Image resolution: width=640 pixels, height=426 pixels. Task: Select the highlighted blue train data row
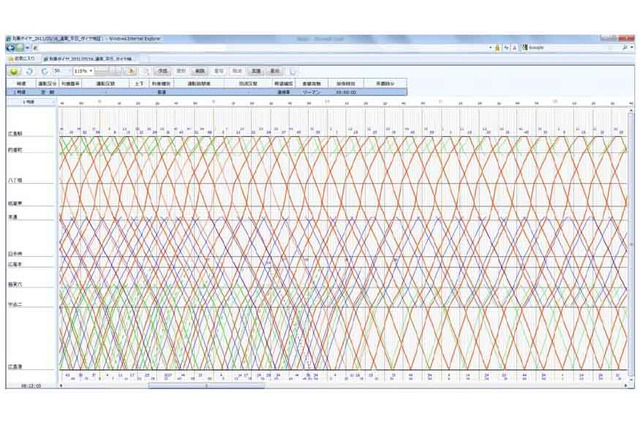(x=207, y=92)
